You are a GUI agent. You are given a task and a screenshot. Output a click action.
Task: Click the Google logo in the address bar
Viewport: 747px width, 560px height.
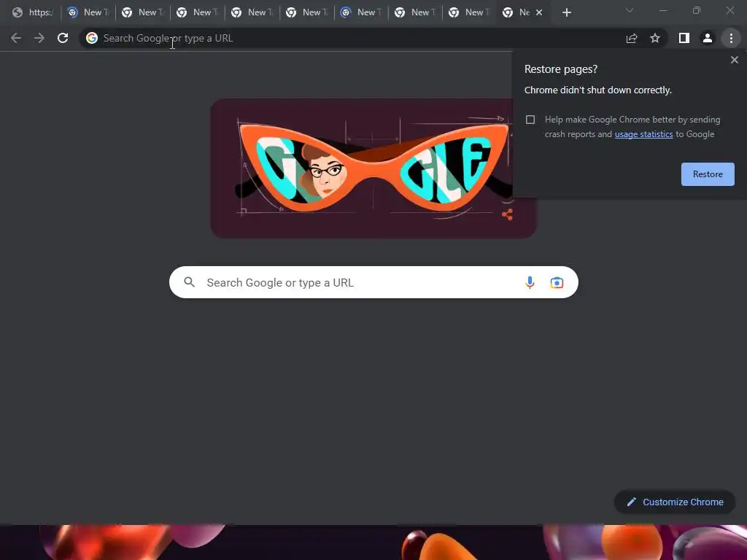tap(92, 38)
